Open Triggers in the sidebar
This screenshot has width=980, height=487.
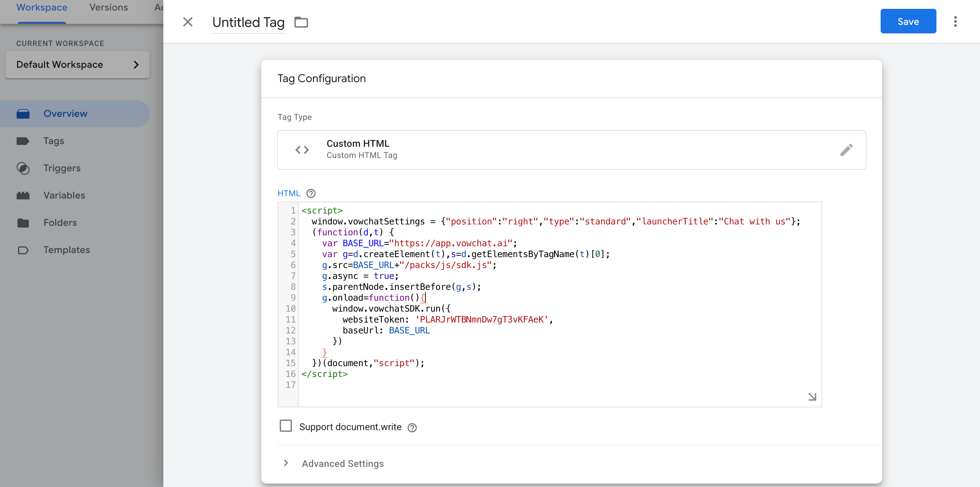[x=62, y=168]
